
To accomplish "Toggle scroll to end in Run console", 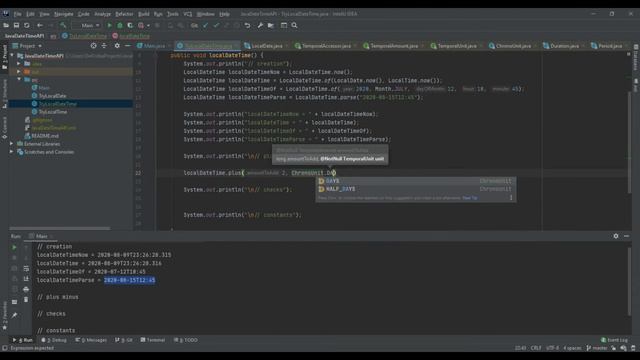I will point(26,279).
